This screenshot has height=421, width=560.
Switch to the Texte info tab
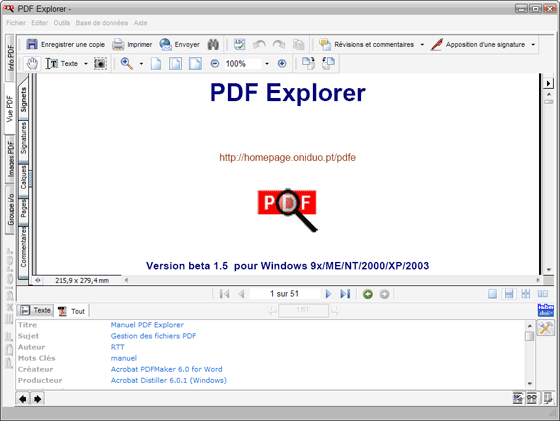tap(35, 310)
